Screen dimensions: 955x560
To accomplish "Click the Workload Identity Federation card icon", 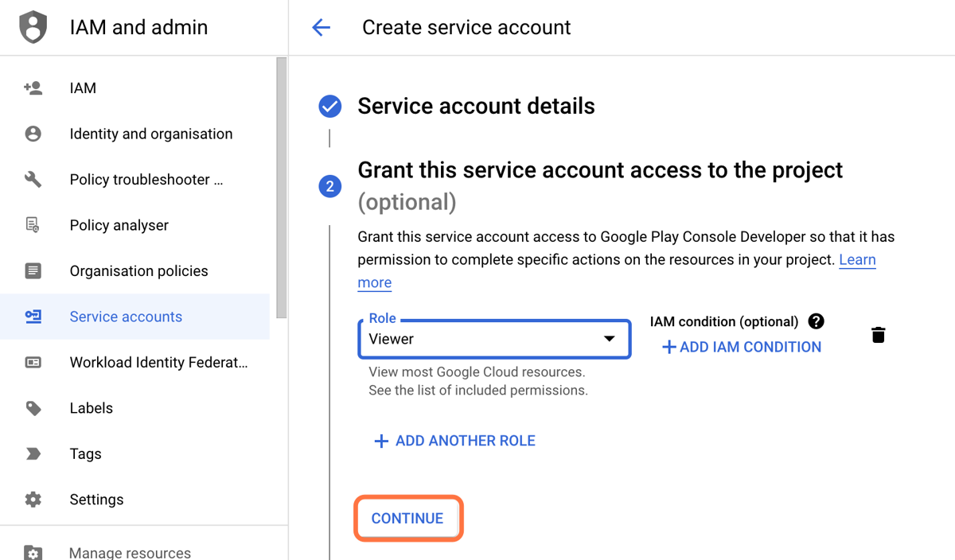I will pos(33,363).
